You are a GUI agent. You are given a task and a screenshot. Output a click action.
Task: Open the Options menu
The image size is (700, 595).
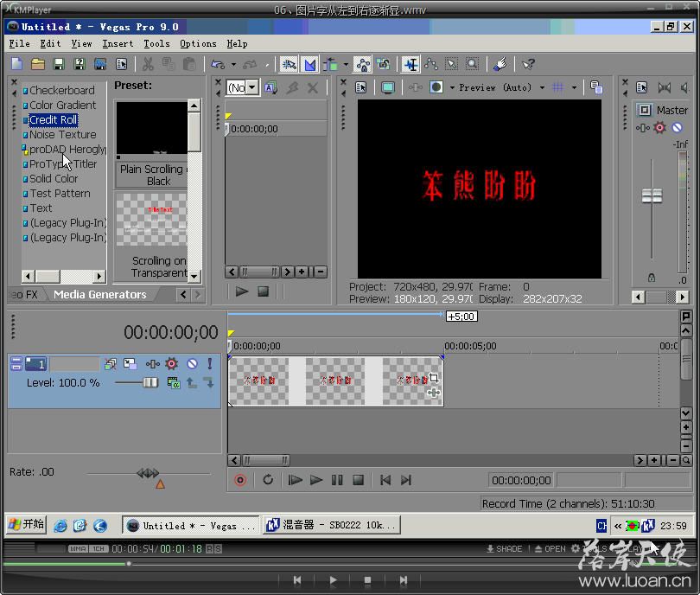[x=198, y=43]
